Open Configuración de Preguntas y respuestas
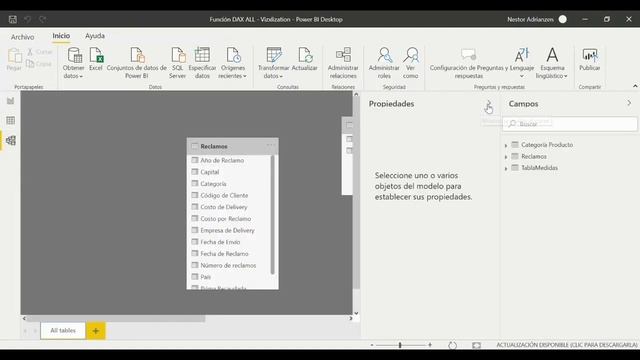The width and height of the screenshot is (640, 360). coord(469,63)
